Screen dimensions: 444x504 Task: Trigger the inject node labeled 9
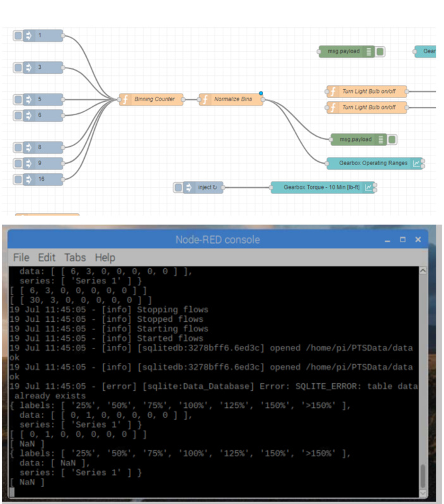click(x=18, y=163)
